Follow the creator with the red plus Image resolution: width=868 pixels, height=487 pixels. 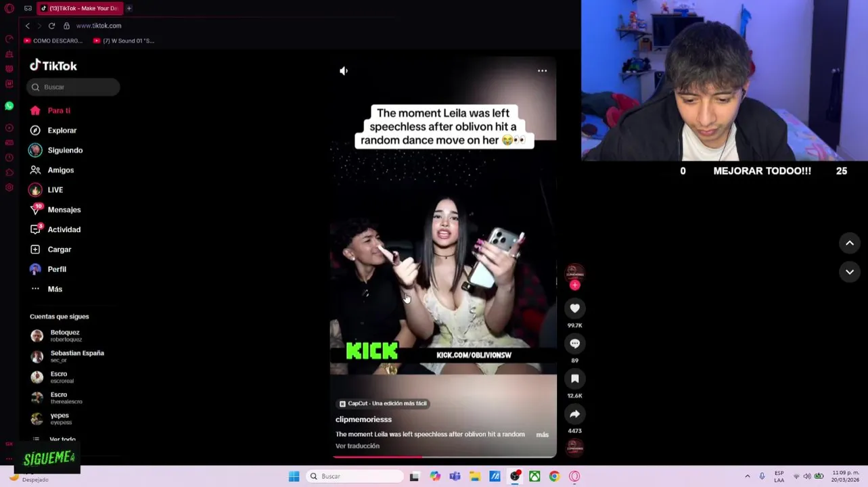[x=574, y=285]
